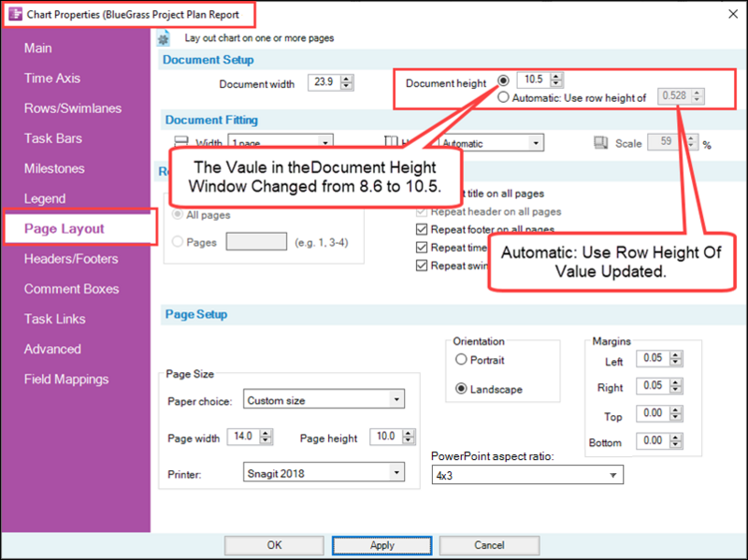
Task: Toggle the Repeat swimlanes checkbox
Action: [422, 266]
